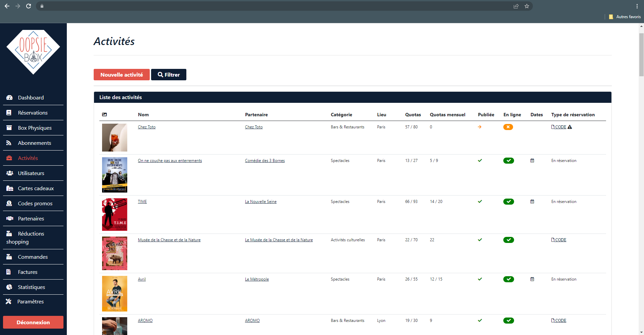Open the Chez Toto activity thumbnail
Image resolution: width=644 pixels, height=335 pixels.
tap(114, 138)
